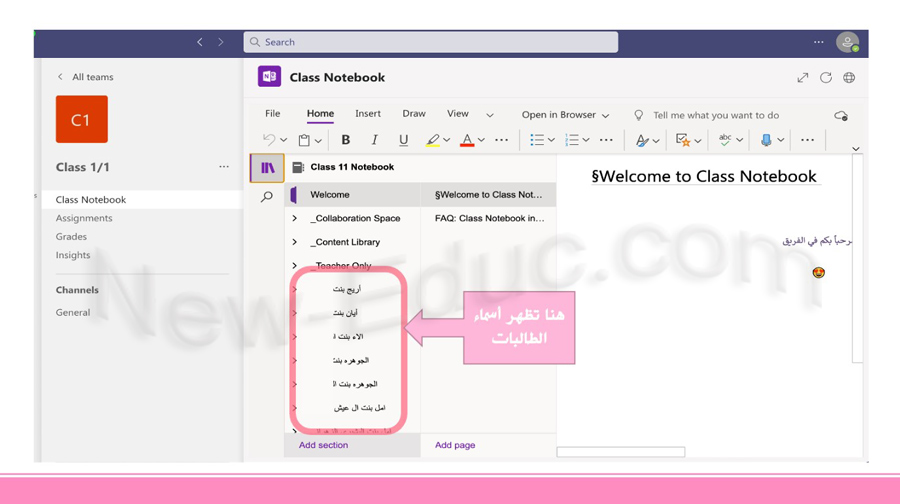Click the spell check abc icon

[725, 139]
